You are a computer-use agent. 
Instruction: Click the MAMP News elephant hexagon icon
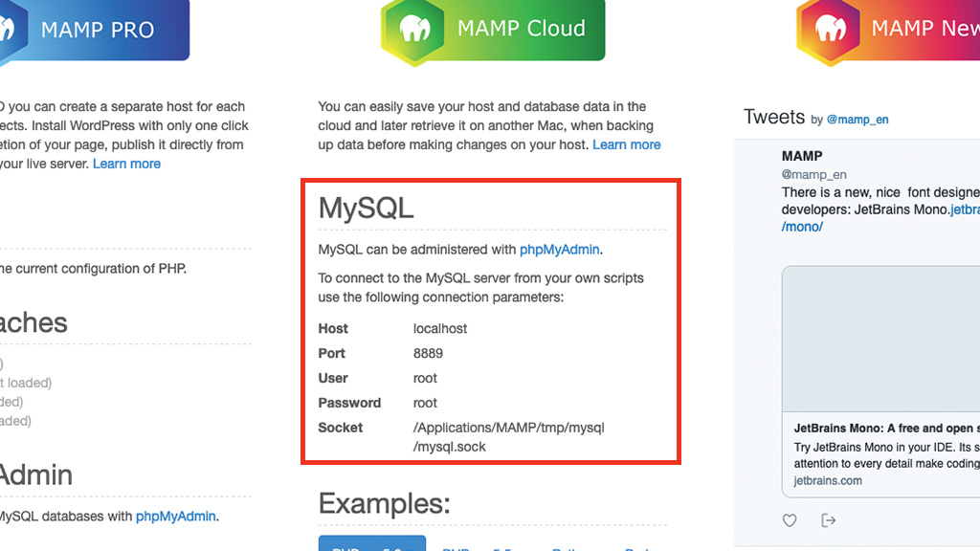point(829,30)
